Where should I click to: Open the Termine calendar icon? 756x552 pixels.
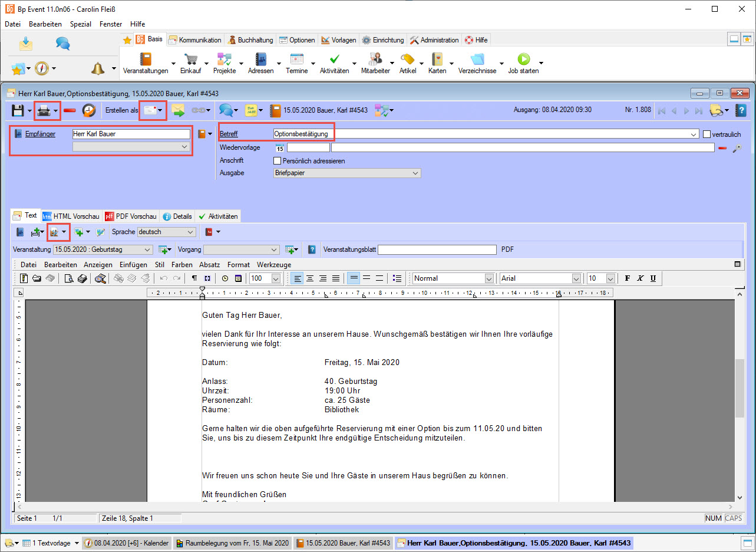(297, 60)
